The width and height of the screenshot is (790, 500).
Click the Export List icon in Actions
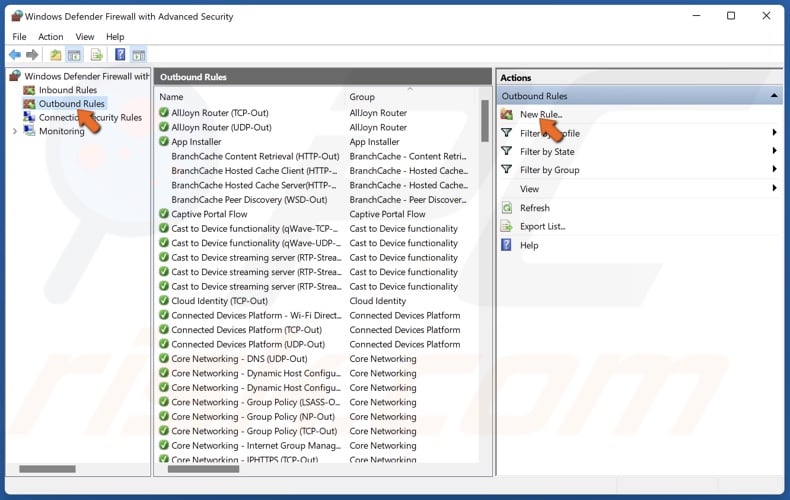(x=506, y=226)
